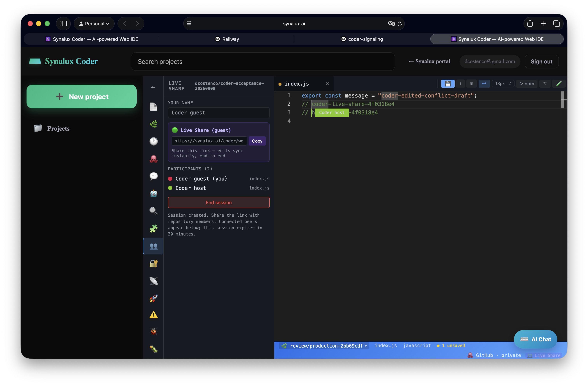Open the debug ladybug icon

tap(153, 332)
